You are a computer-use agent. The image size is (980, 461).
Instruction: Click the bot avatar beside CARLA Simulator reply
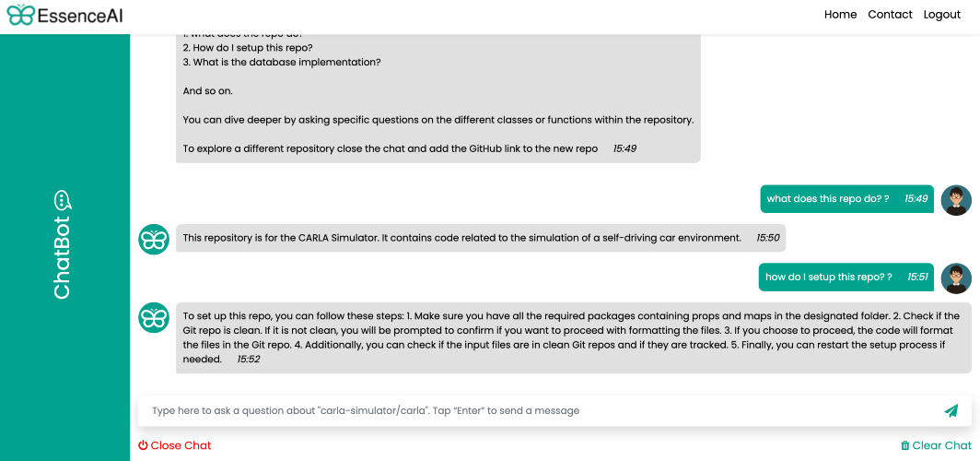(154, 239)
